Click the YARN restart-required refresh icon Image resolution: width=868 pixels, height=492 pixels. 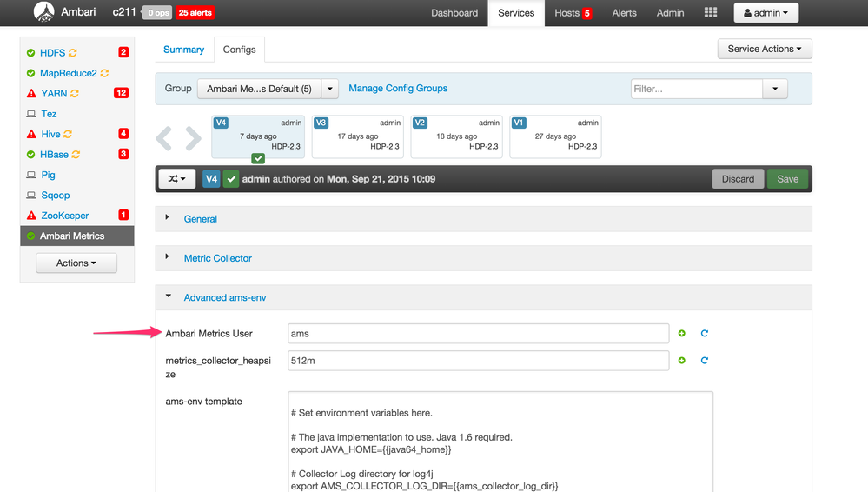pyautogui.click(x=75, y=94)
